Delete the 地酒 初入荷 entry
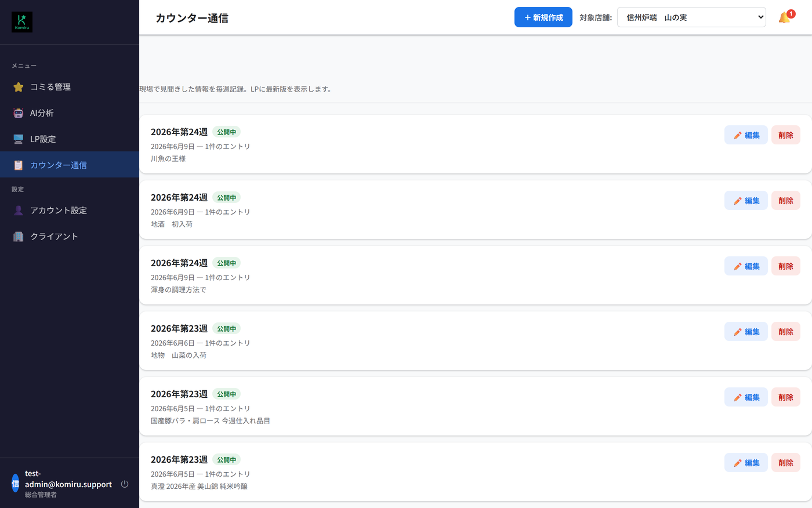The image size is (812, 508). (786, 201)
